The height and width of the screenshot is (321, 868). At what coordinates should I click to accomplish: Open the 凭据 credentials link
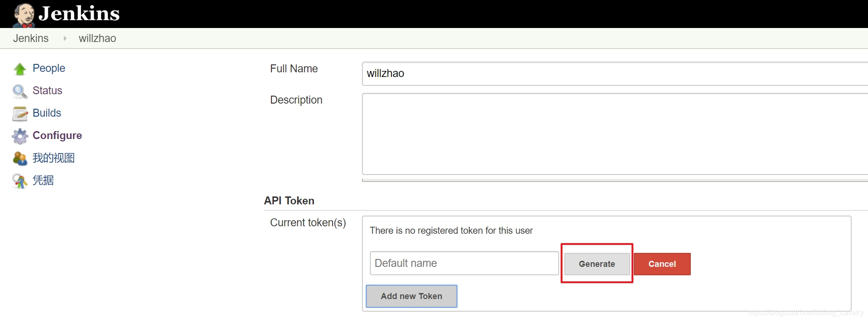43,180
